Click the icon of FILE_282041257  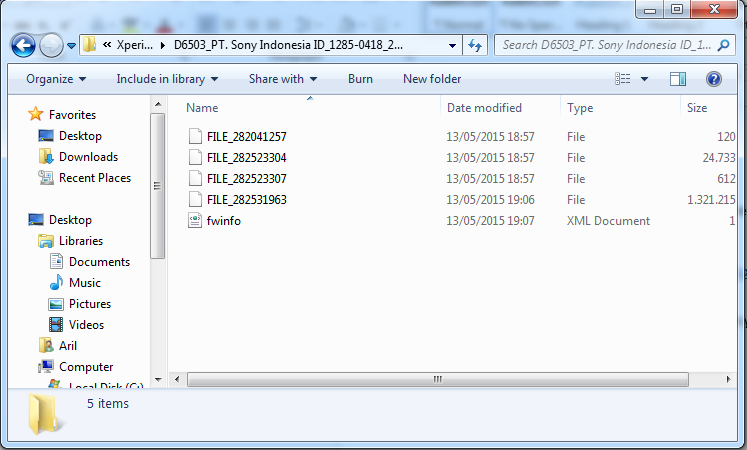(195, 136)
